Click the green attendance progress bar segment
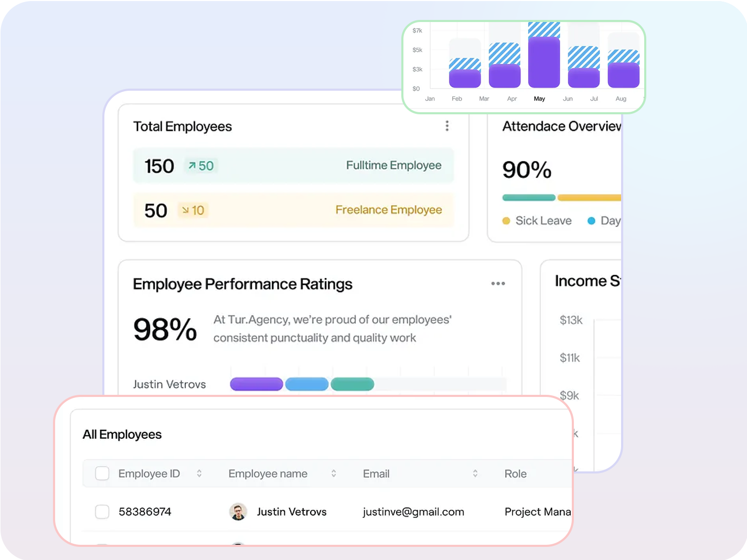 (x=529, y=198)
